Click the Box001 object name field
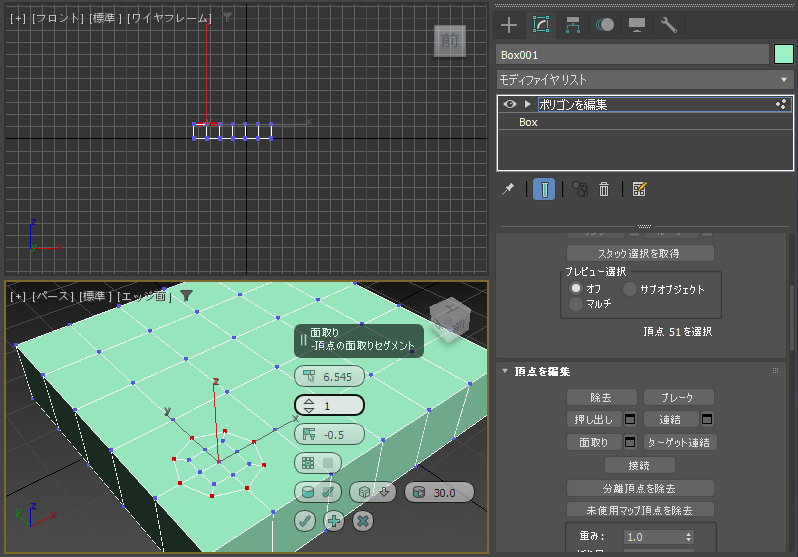Screen dimensions: 798x557 (x=632, y=55)
